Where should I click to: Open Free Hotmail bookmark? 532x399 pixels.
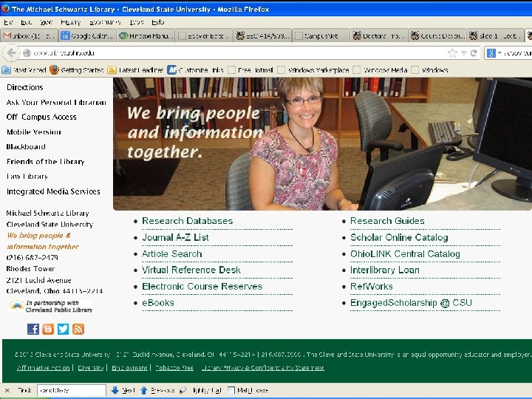[250, 70]
